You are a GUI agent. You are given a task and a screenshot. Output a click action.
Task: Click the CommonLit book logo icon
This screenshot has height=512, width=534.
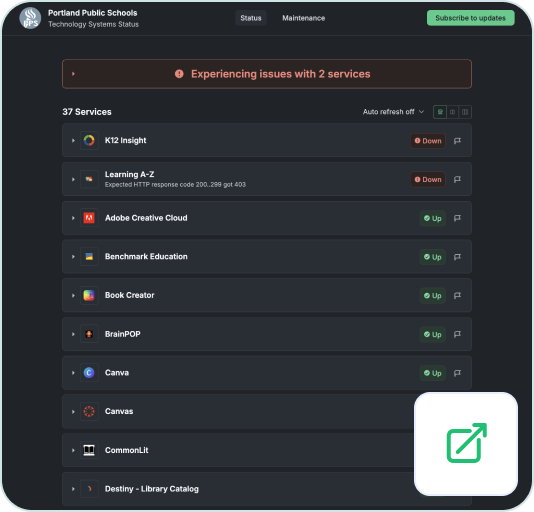click(x=89, y=450)
